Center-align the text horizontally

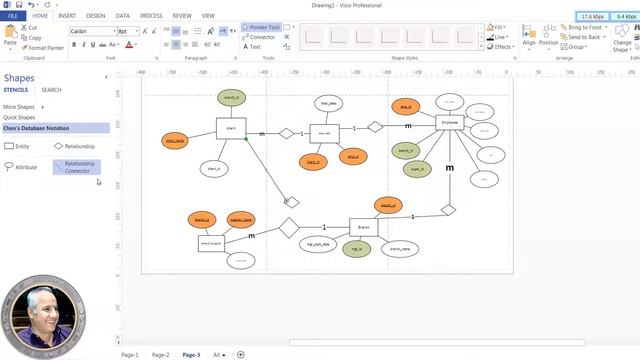(x=176, y=44)
